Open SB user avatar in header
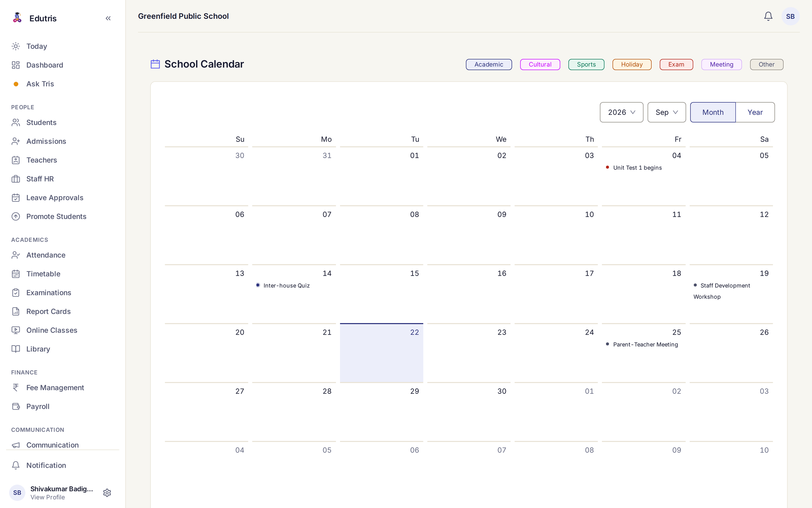 (790, 16)
